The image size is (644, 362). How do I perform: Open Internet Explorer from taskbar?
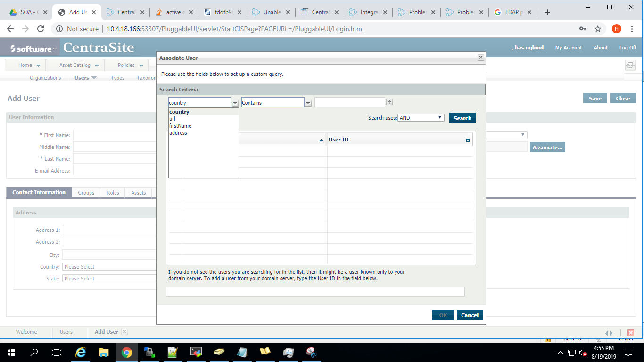click(81, 352)
